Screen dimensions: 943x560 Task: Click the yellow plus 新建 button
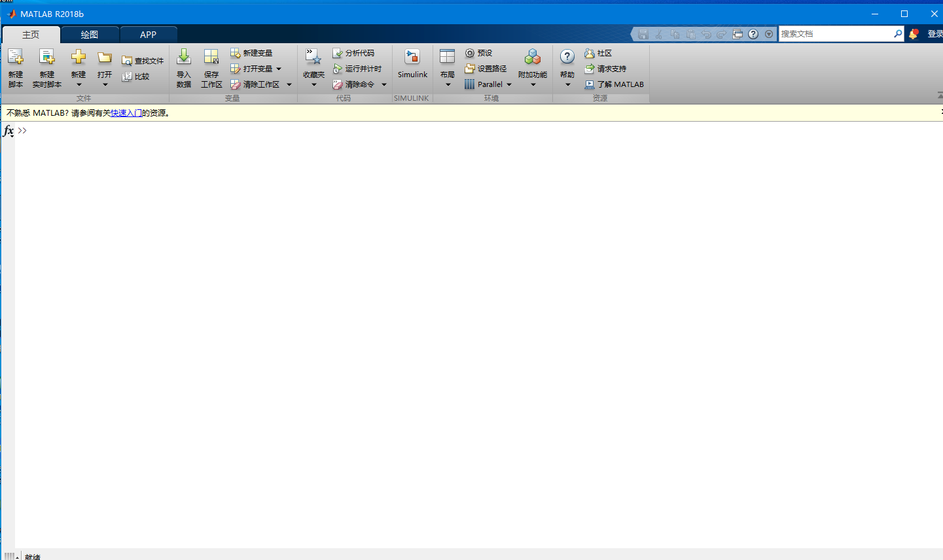pos(79,57)
